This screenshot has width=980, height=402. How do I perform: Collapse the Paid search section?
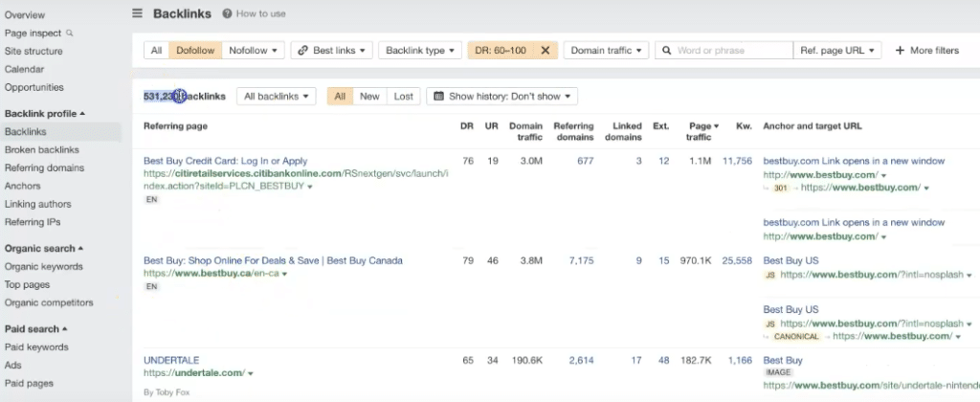point(35,329)
